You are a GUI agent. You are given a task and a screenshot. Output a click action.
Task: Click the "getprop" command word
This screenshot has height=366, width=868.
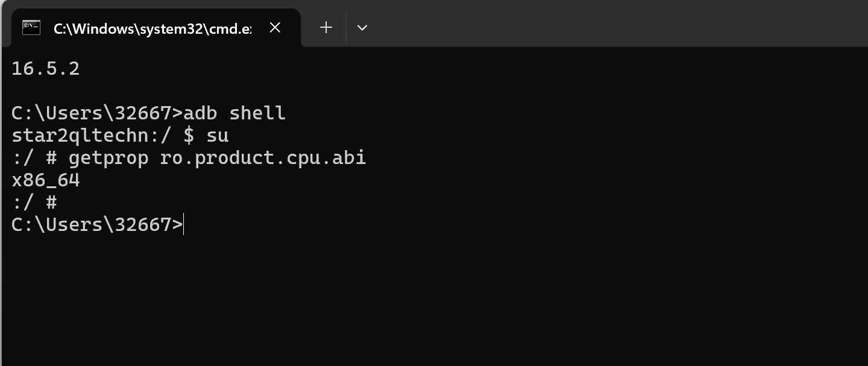pyautogui.click(x=108, y=158)
